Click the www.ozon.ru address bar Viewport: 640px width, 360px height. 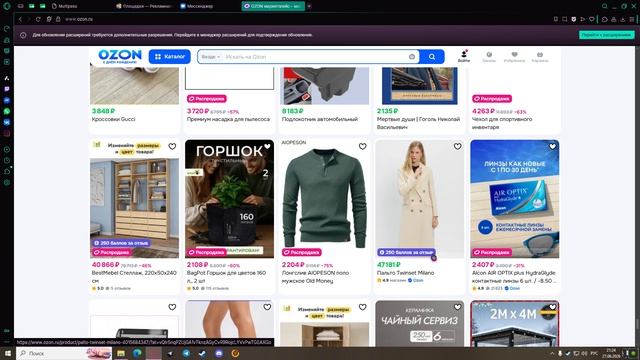(79, 19)
